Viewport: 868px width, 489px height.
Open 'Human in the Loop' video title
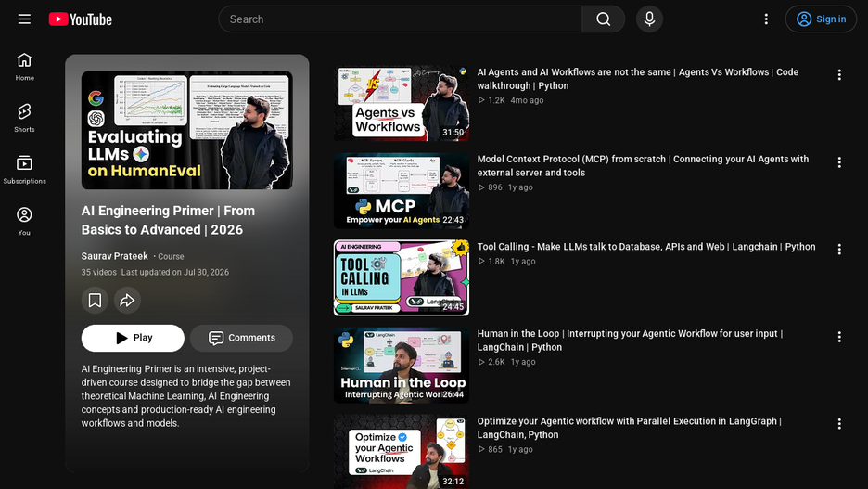630,340
